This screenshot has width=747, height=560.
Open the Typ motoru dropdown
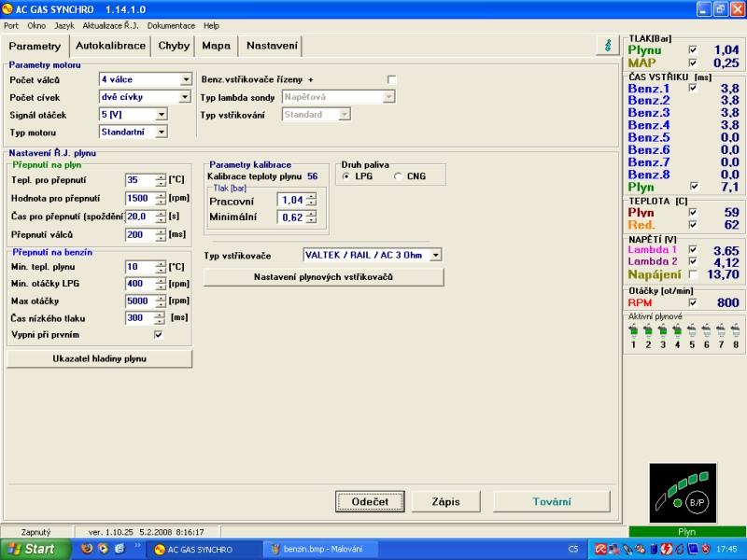pos(162,132)
